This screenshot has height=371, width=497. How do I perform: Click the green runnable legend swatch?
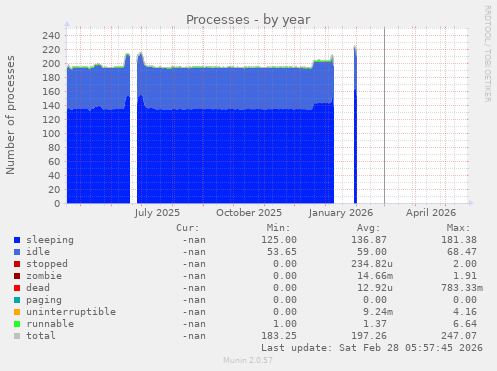[17, 324]
